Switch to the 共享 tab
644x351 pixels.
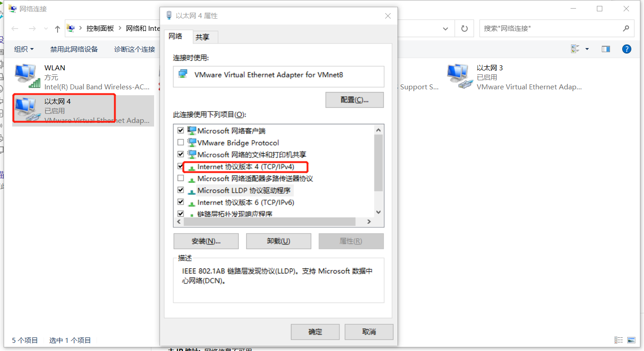203,38
